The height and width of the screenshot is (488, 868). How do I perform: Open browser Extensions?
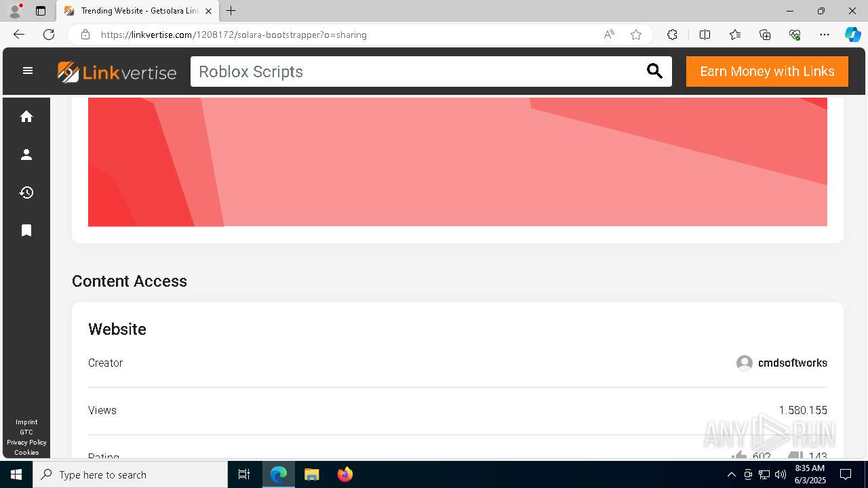[672, 35]
